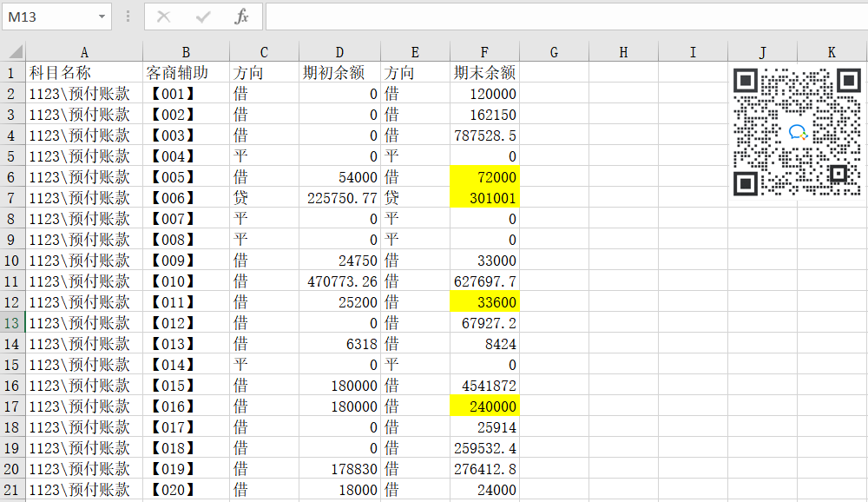
Task: Select the yellow cell with 301001
Action: (x=484, y=198)
